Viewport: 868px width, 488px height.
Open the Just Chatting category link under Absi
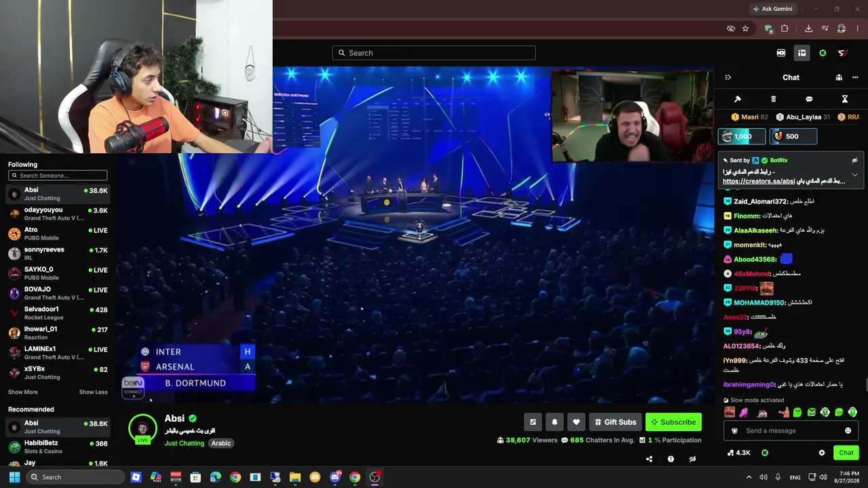pos(184,443)
